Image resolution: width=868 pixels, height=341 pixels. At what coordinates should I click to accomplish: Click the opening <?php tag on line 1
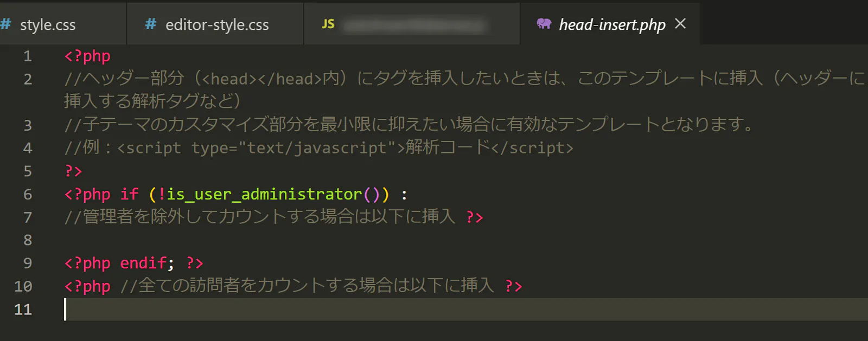pos(87,56)
